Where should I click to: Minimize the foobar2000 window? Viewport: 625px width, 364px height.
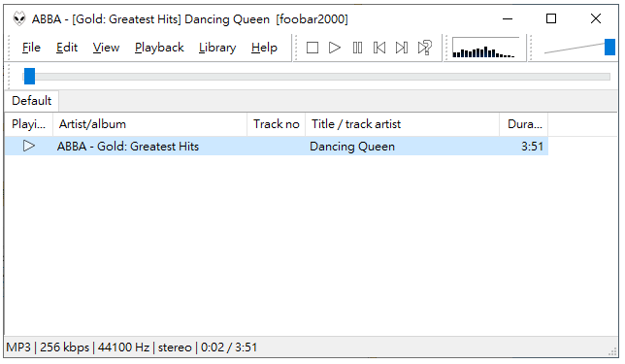pyautogui.click(x=508, y=18)
